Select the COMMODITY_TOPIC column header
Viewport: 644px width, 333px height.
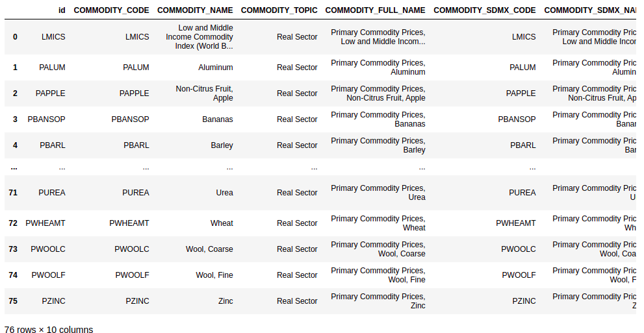[x=279, y=10]
